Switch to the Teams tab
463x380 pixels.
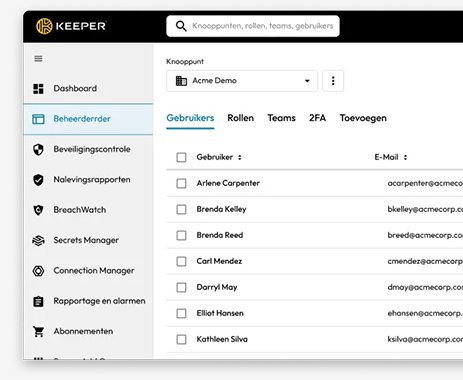(281, 118)
